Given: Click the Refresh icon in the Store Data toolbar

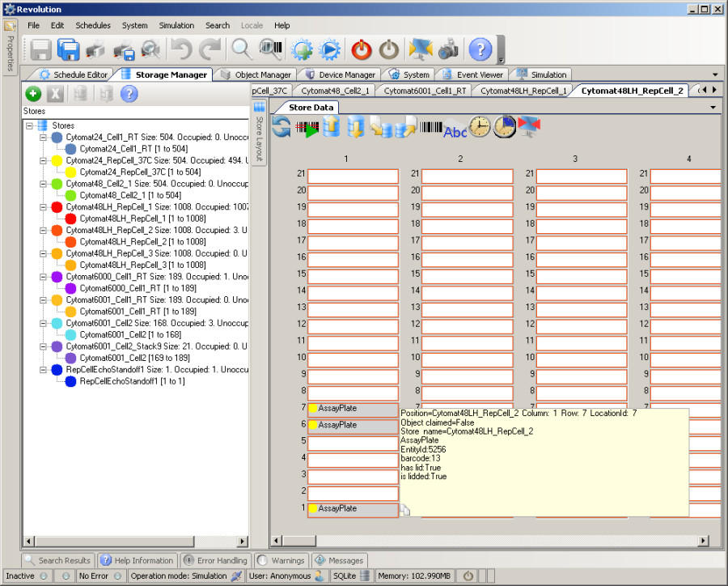Looking at the screenshot, I should (x=281, y=127).
